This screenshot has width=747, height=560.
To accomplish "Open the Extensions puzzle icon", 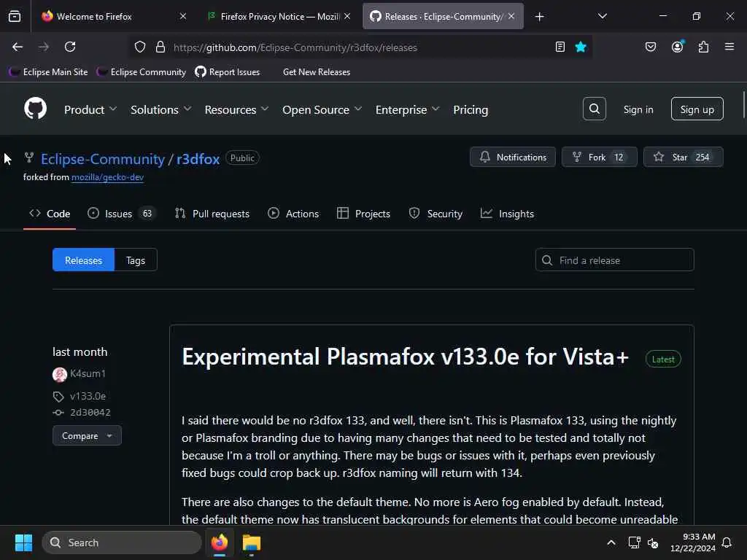I will [704, 47].
